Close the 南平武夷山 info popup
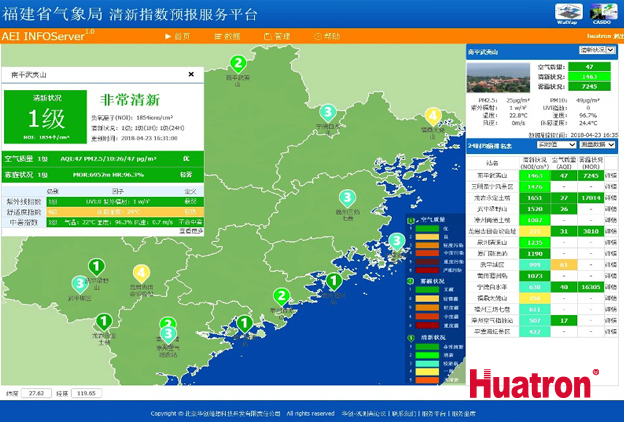This screenshot has height=422, width=624. click(191, 74)
